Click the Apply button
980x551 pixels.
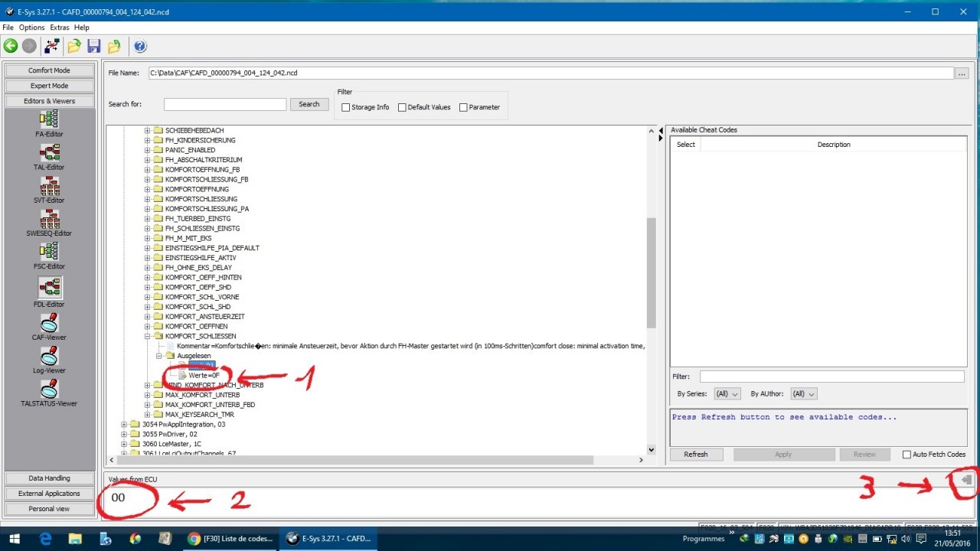tap(783, 455)
